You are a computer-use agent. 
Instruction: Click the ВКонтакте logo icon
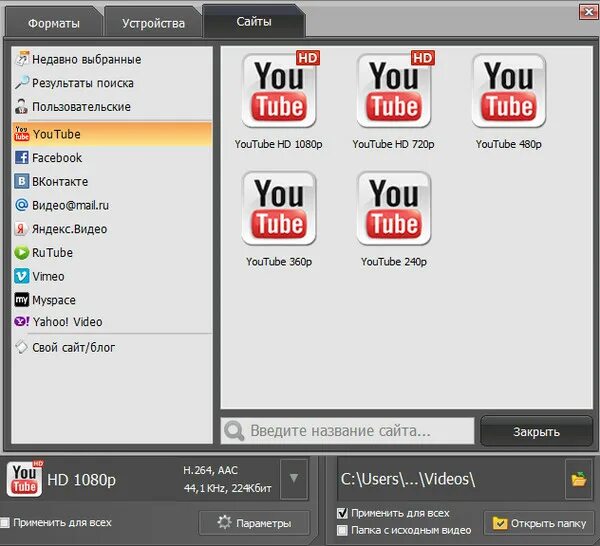pos(22,181)
